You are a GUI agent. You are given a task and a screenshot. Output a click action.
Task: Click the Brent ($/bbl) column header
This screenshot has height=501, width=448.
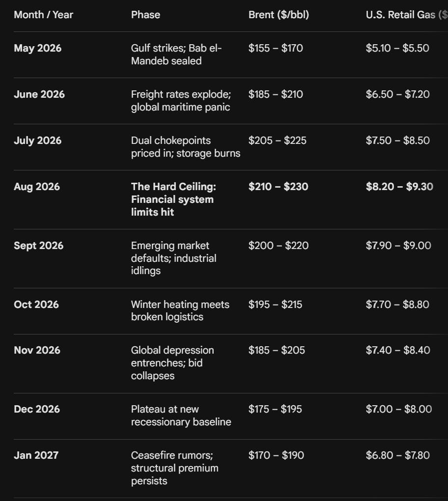279,15
